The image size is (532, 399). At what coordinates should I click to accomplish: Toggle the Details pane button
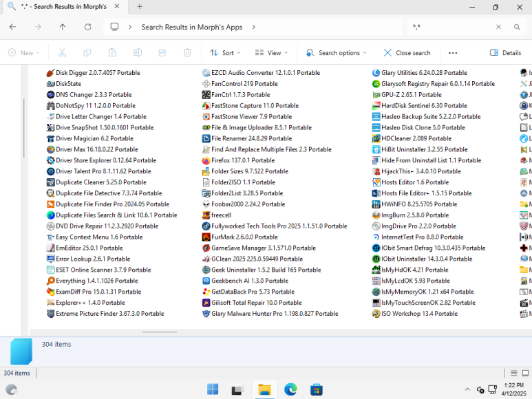click(506, 52)
